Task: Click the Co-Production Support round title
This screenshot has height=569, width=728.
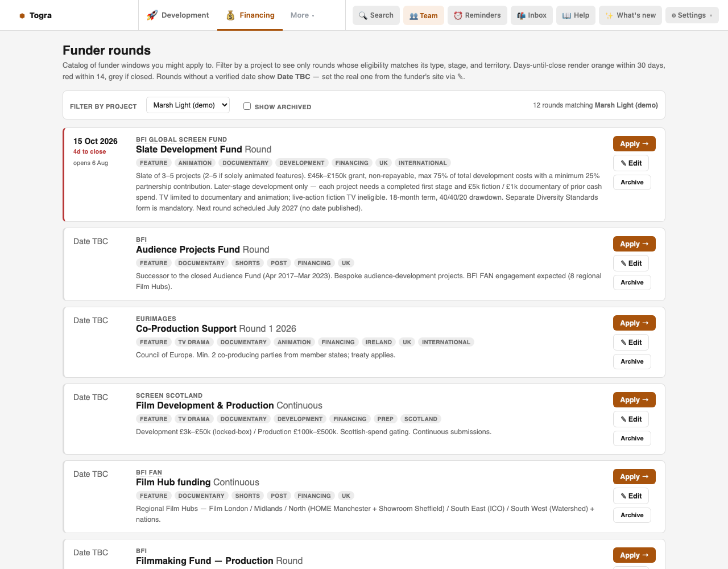Action: click(x=186, y=329)
